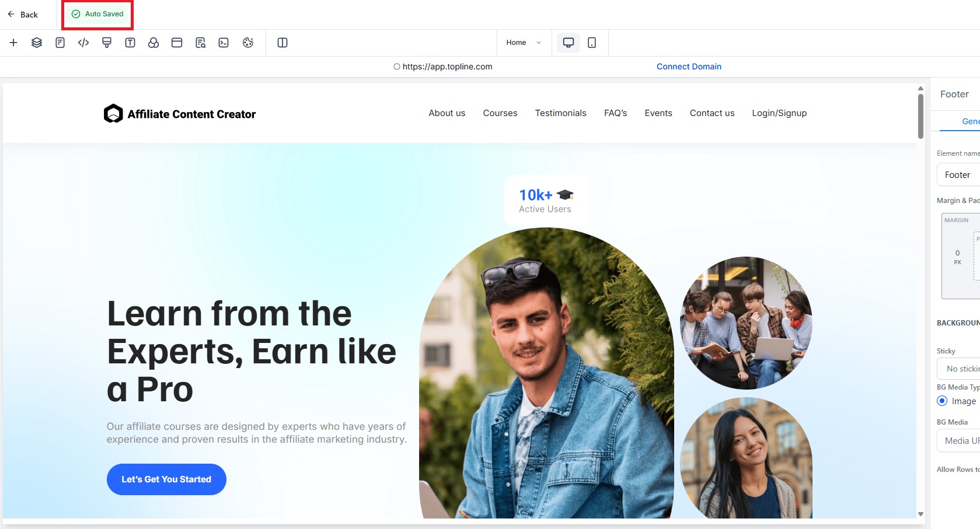This screenshot has width=980, height=529.
Task: Click the scrollbar up arrow
Action: tap(920, 89)
